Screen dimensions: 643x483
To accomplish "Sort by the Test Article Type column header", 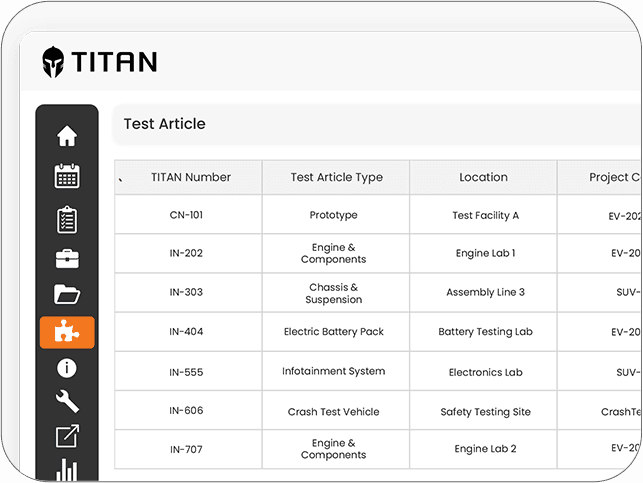I will tap(336, 177).
